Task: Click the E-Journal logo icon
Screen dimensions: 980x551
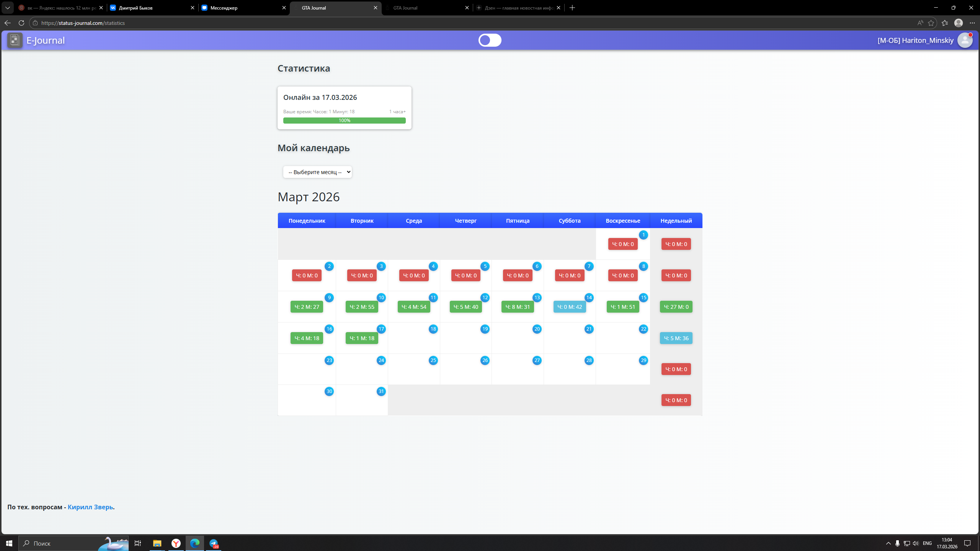Action: pos(15,40)
